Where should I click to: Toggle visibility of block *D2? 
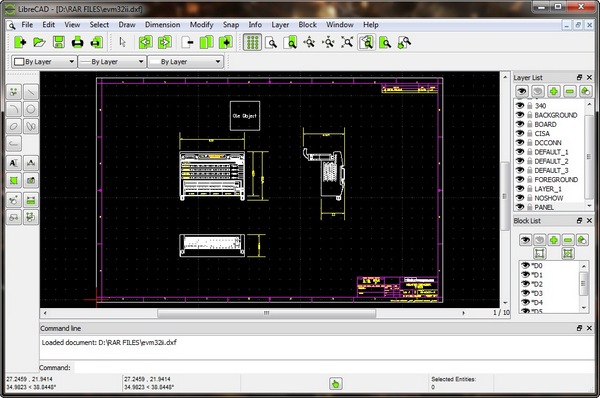pos(525,284)
